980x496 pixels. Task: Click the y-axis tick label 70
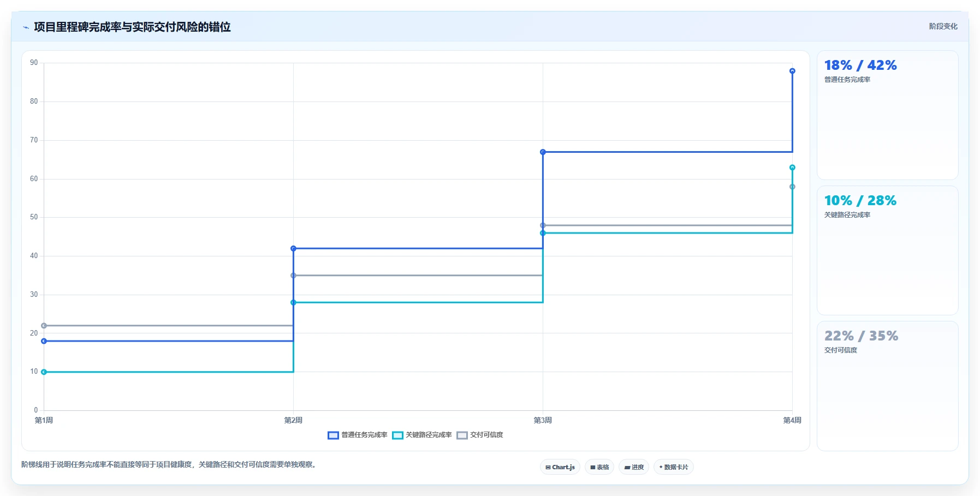[34, 140]
